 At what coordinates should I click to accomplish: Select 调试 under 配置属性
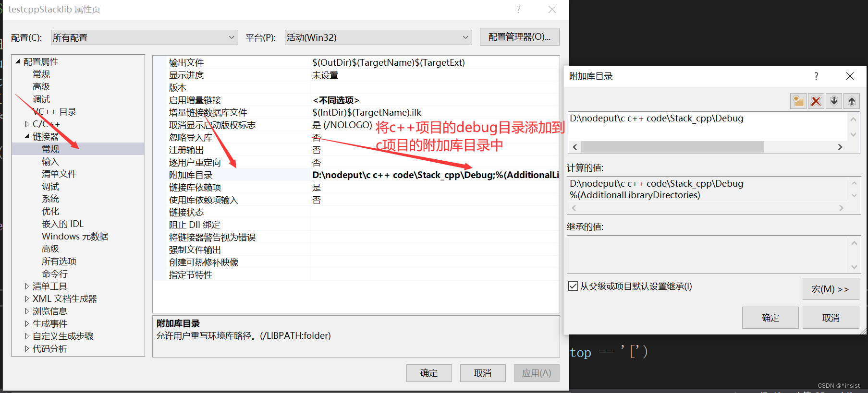pyautogui.click(x=41, y=99)
